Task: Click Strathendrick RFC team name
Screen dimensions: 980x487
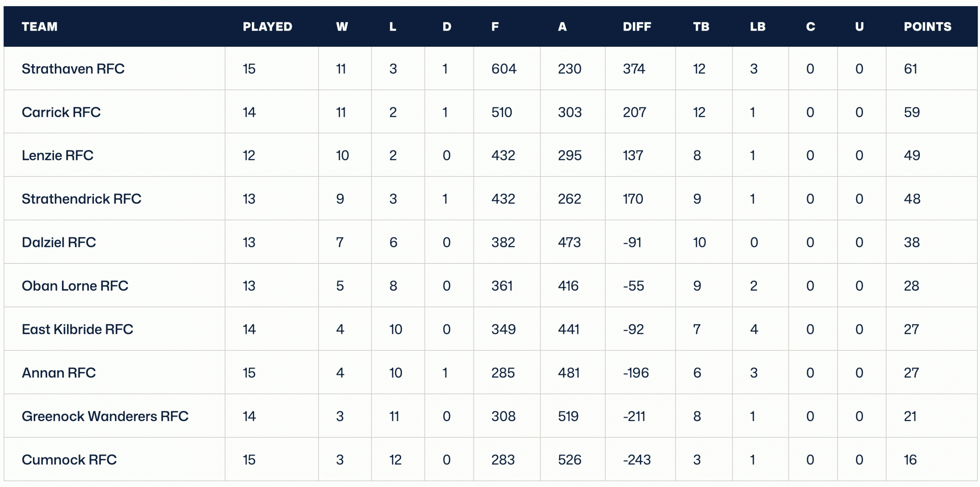Action: pos(81,199)
